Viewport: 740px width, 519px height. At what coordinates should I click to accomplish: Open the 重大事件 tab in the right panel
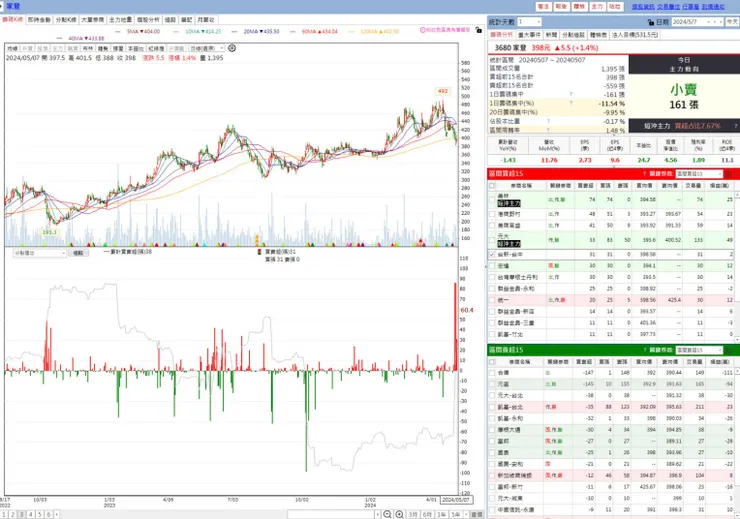coord(529,35)
